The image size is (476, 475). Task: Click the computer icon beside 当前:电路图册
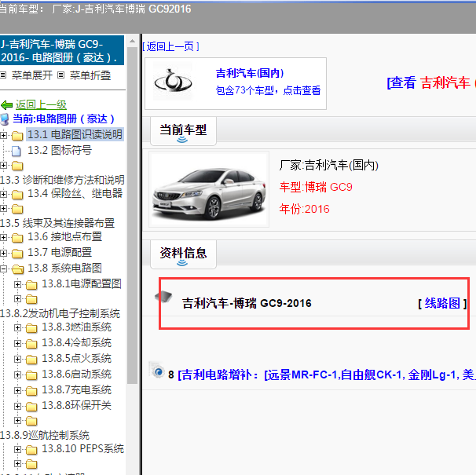click(5, 119)
